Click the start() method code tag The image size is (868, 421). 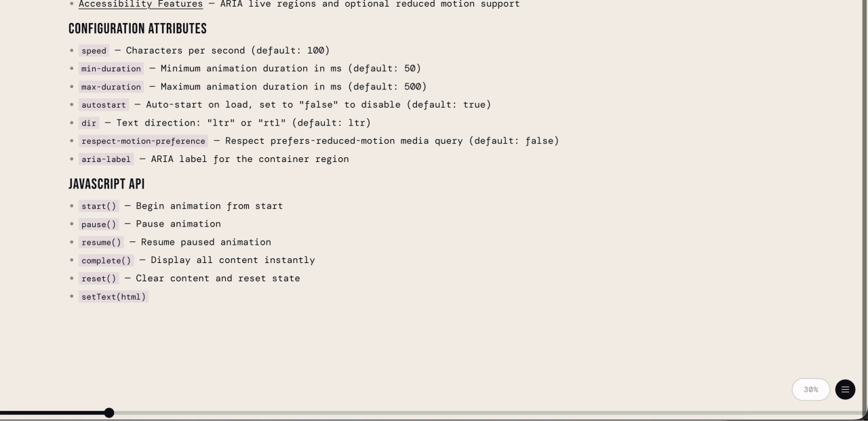pyautogui.click(x=99, y=206)
